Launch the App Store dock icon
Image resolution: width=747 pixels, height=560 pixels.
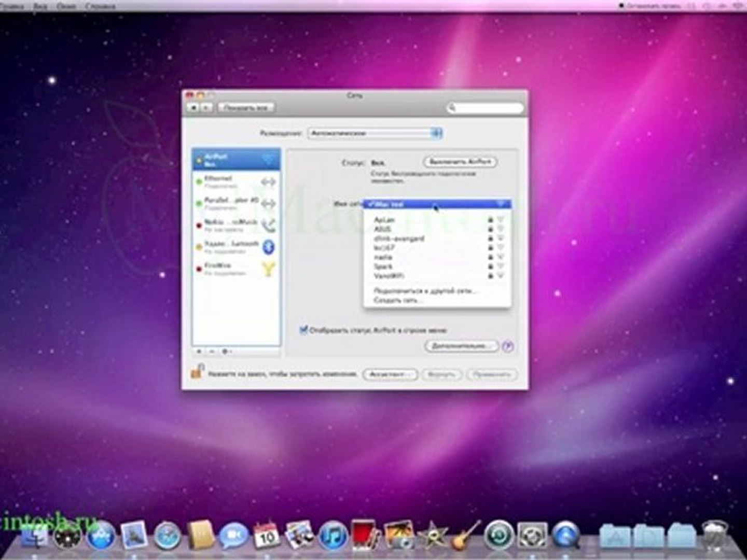point(101,537)
